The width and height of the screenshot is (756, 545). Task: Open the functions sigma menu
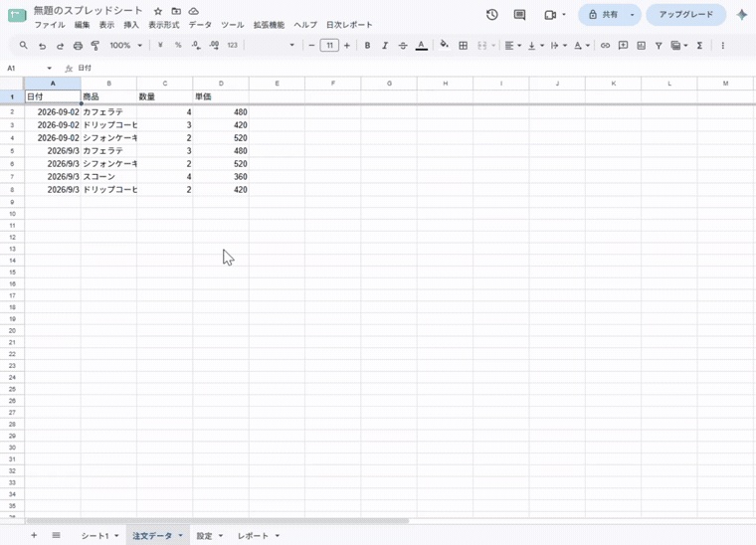699,46
